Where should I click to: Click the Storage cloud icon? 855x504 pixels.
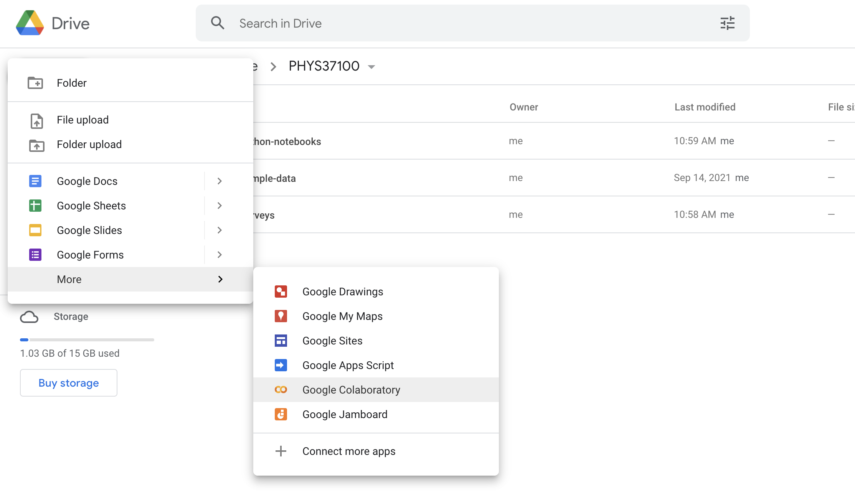29,317
